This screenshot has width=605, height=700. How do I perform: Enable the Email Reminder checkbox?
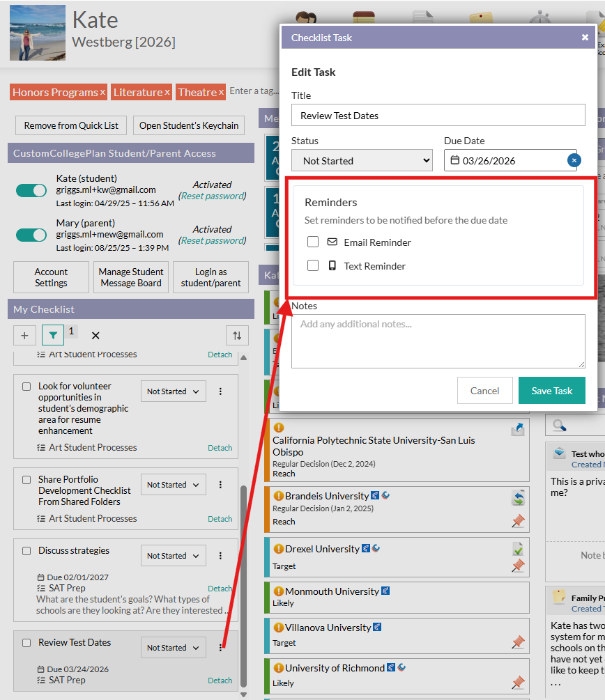click(x=313, y=242)
